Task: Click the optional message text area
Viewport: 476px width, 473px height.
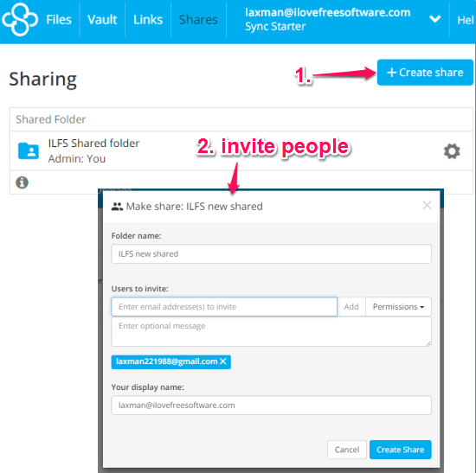Action: coord(271,331)
